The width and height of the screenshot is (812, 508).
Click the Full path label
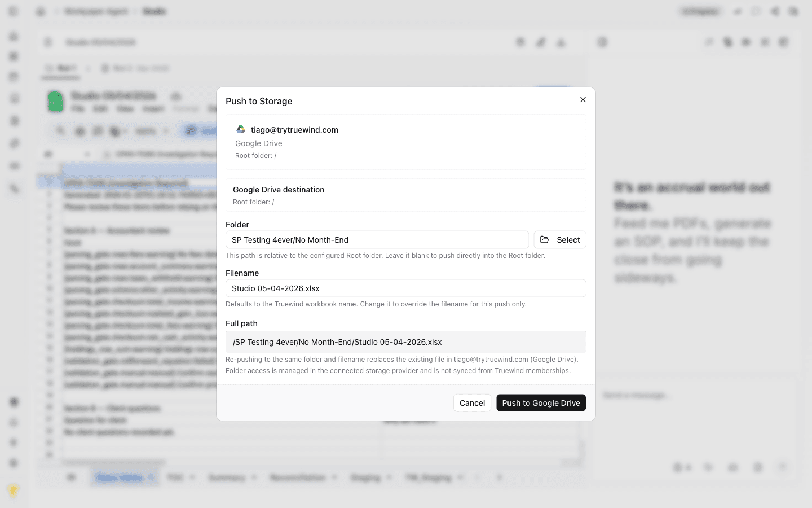click(241, 323)
